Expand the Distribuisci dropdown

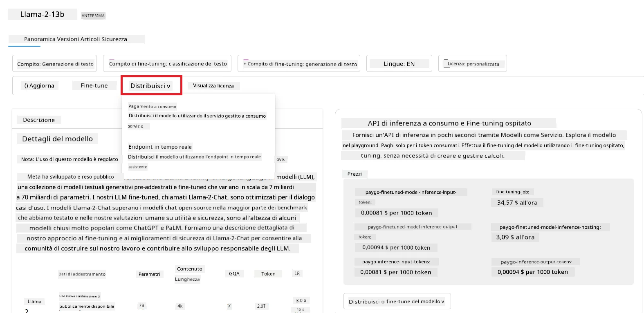[x=150, y=86]
